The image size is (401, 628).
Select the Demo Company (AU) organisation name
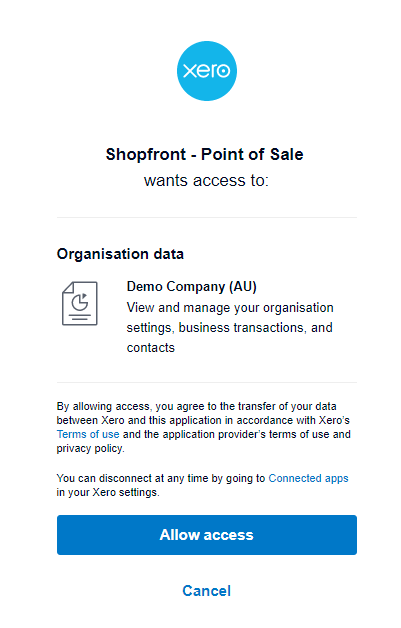click(x=191, y=286)
